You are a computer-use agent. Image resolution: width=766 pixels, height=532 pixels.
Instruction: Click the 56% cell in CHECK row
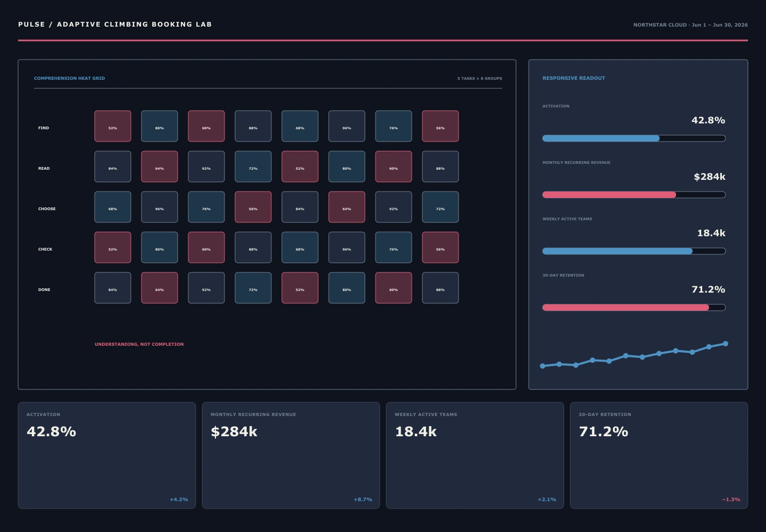click(440, 247)
